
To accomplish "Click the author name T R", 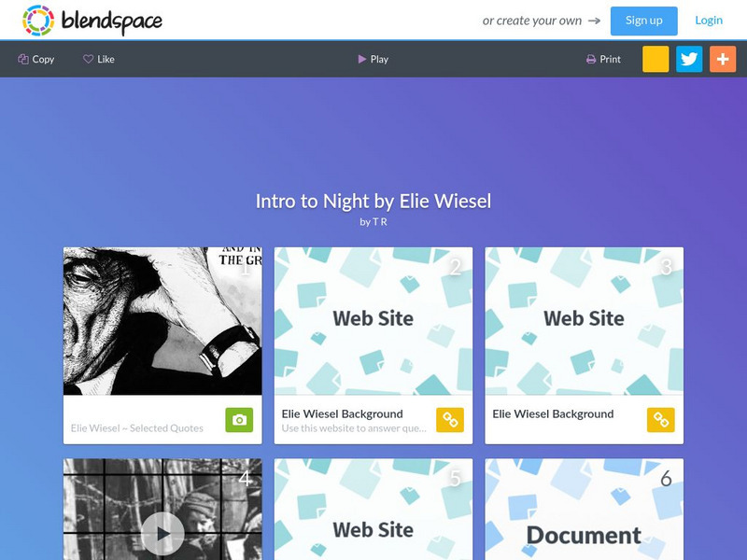I will point(380,222).
